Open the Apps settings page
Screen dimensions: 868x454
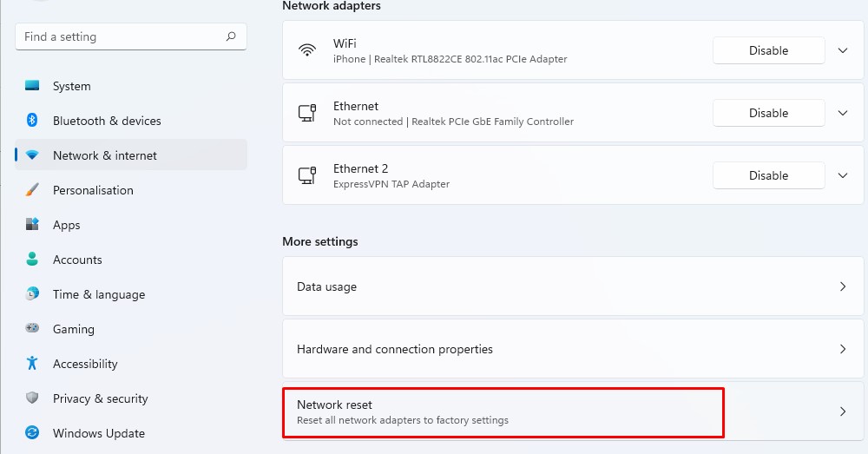[x=131, y=225]
